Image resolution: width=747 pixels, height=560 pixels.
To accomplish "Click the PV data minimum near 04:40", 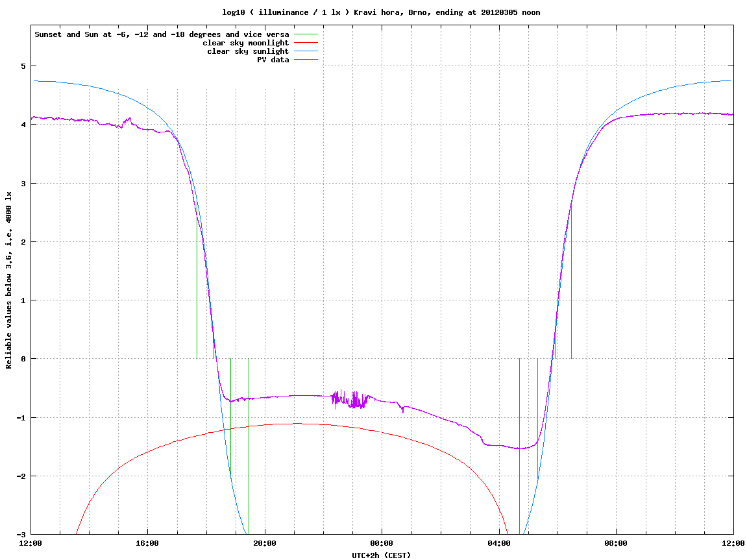I will coord(520,448).
